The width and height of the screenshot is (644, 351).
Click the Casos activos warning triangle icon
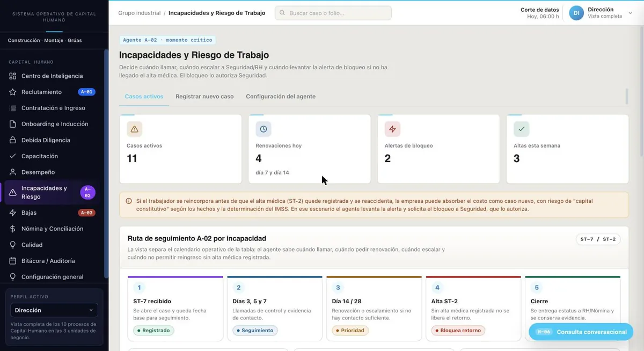134,129
